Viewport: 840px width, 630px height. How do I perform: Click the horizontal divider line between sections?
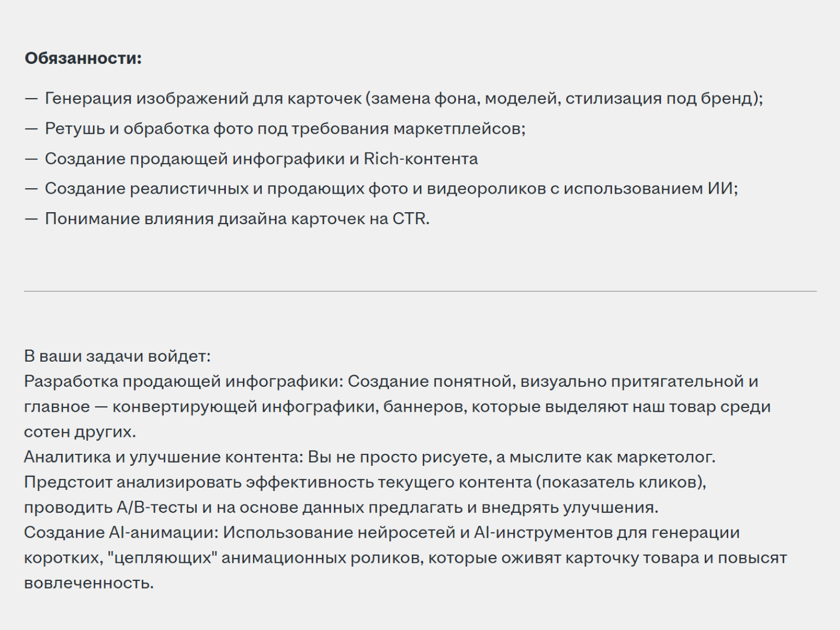pyautogui.click(x=420, y=291)
